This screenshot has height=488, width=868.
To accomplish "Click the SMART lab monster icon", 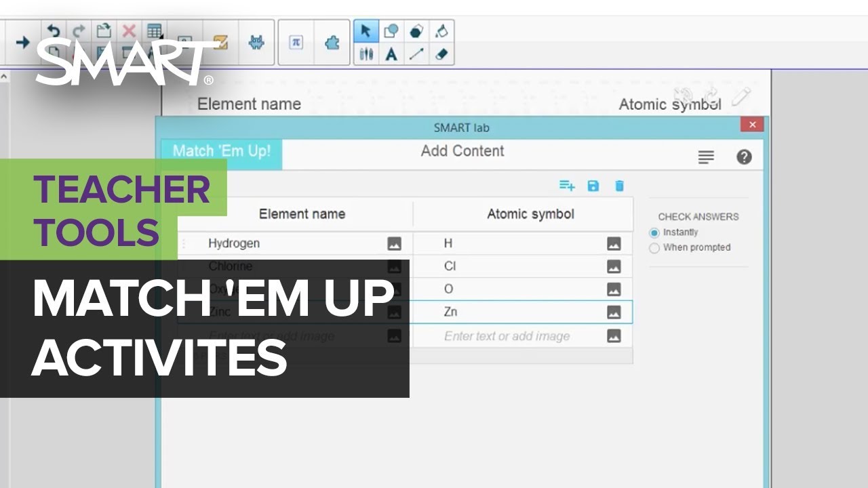I will [256, 42].
